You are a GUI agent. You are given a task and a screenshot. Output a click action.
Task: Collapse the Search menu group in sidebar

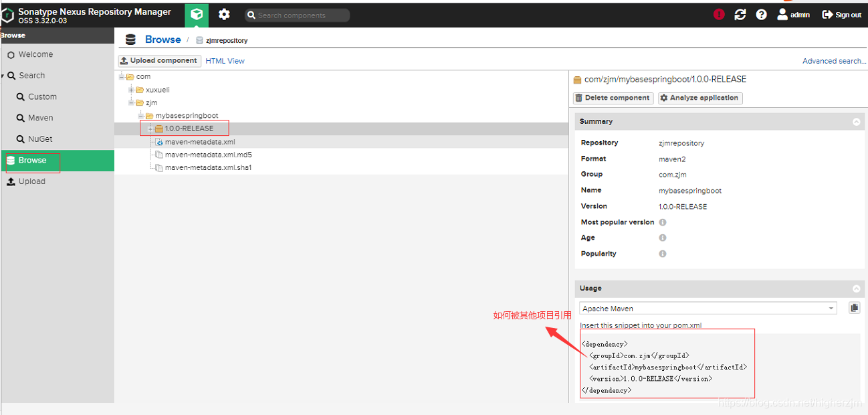click(x=3, y=76)
